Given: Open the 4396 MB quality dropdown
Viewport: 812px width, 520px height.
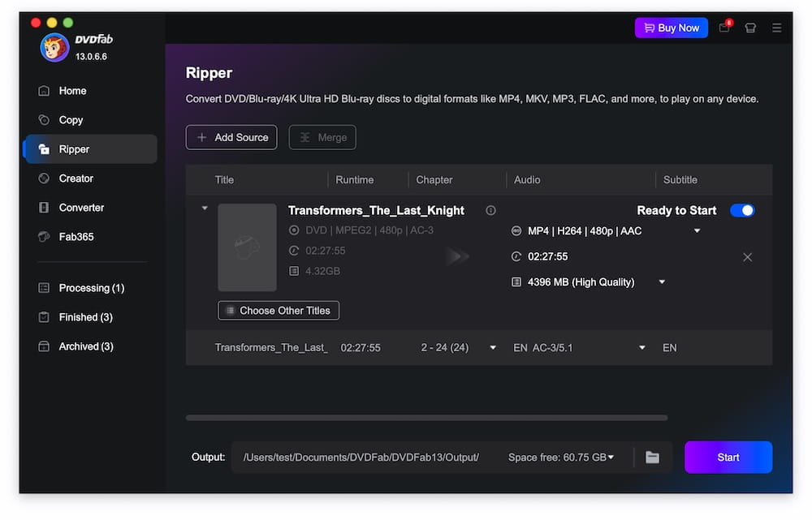Looking at the screenshot, I should pos(662,282).
